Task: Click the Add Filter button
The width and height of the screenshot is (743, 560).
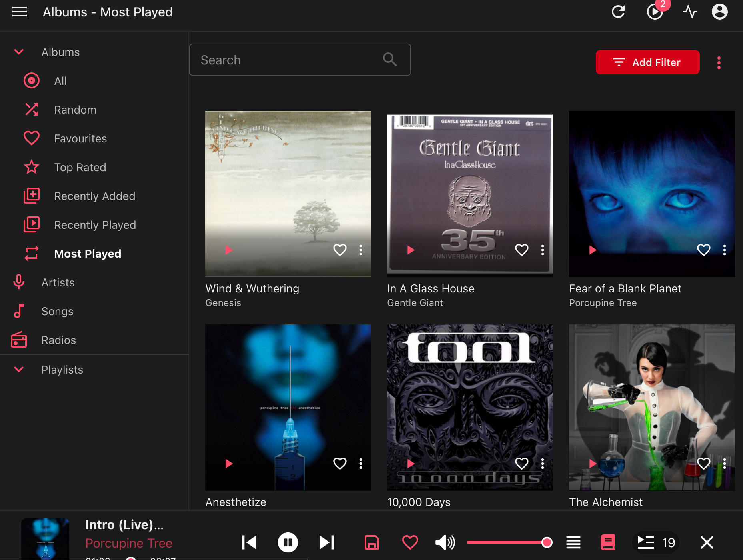Action: tap(647, 62)
